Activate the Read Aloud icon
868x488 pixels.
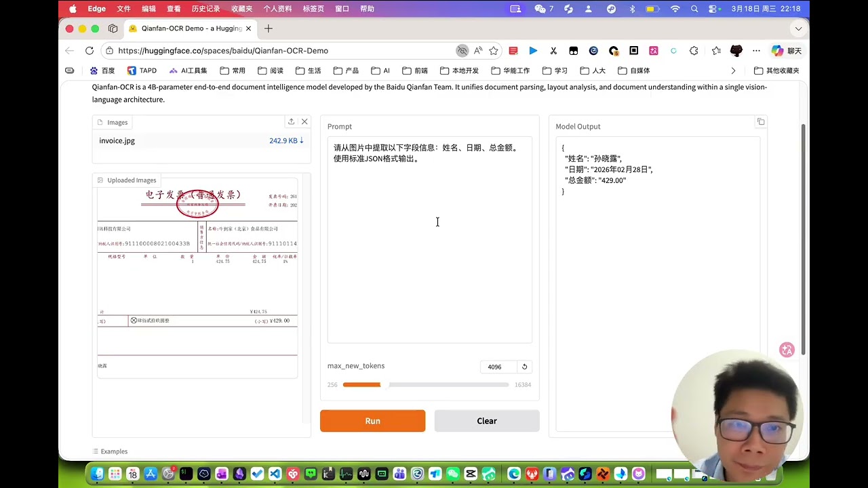[x=478, y=51]
